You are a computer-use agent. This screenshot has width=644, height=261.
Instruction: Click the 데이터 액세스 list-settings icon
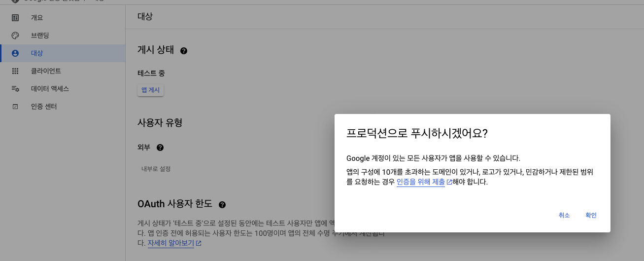click(x=15, y=89)
